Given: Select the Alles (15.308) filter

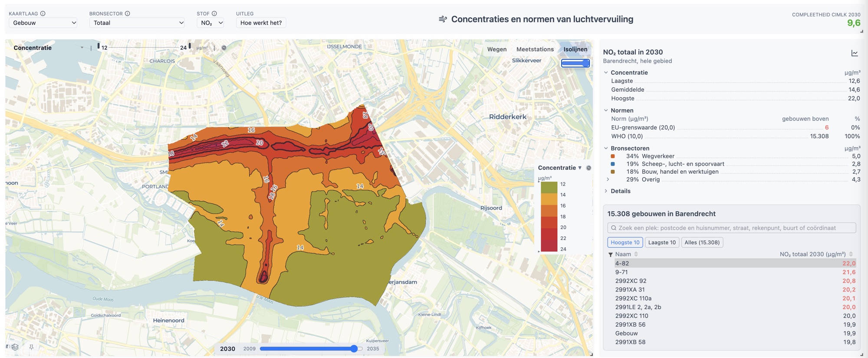Looking at the screenshot, I should (702, 242).
